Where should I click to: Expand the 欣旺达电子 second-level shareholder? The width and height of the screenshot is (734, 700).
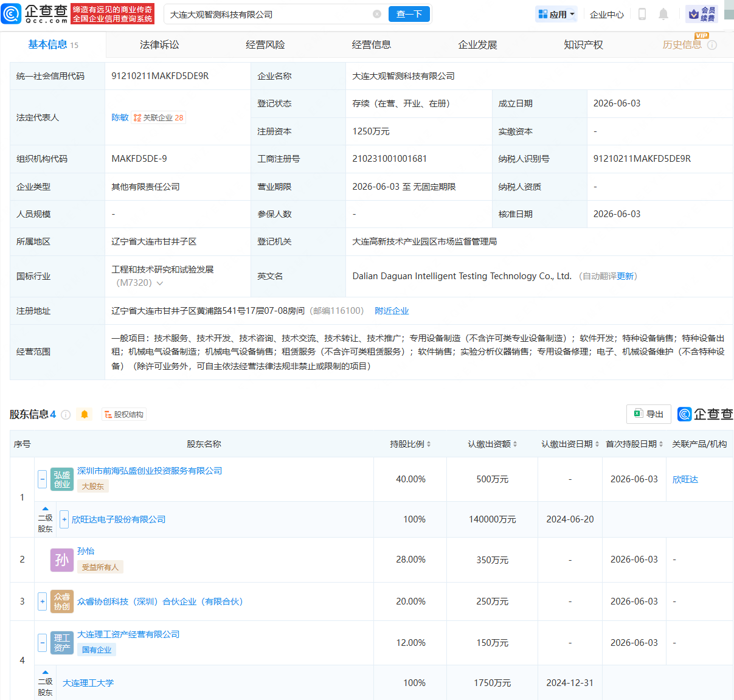tap(64, 519)
